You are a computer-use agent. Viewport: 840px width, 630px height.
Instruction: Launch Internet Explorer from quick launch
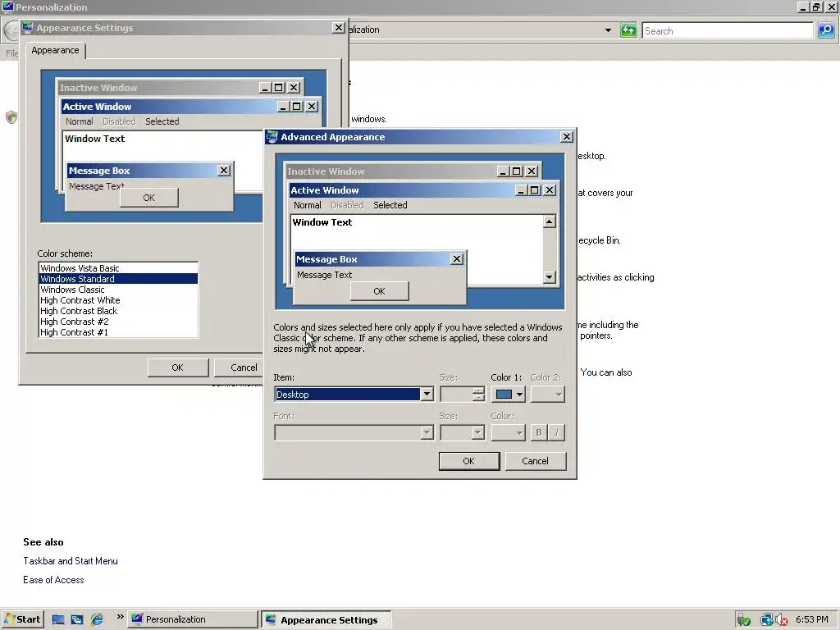tap(97, 620)
